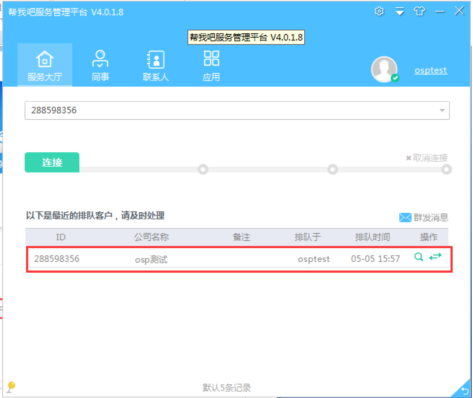Minimize the 帮我吧 window

440,12
